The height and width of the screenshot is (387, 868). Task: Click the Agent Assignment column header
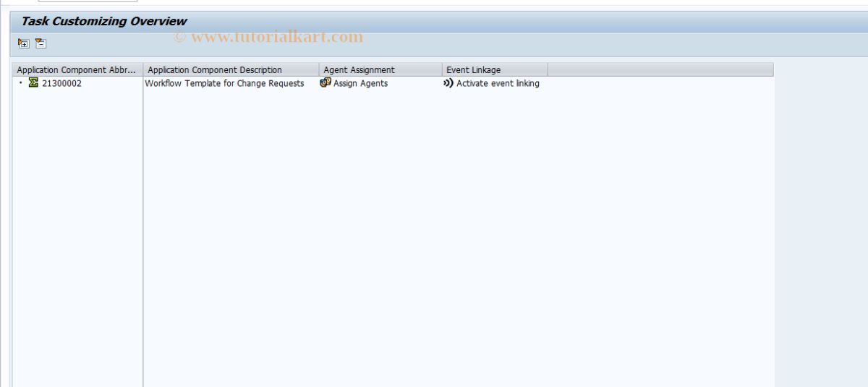380,70
